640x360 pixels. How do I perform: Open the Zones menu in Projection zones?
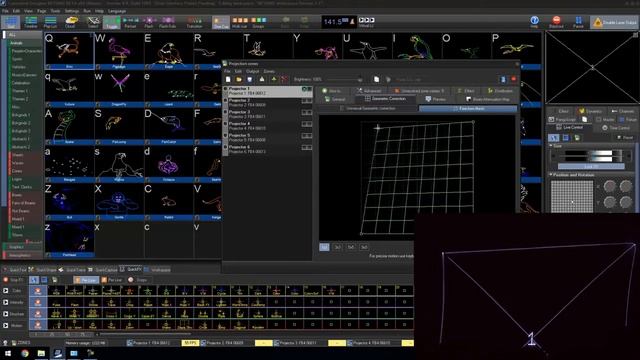[x=269, y=71]
